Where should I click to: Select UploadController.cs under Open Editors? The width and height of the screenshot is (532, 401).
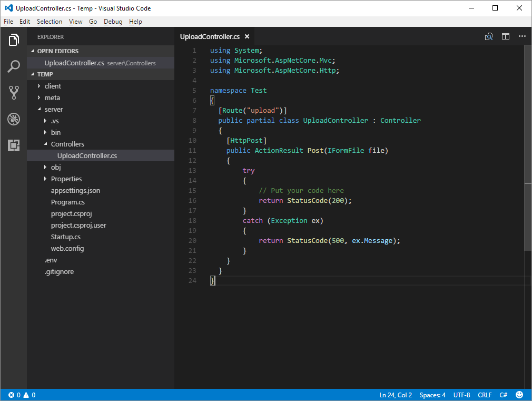click(x=101, y=63)
